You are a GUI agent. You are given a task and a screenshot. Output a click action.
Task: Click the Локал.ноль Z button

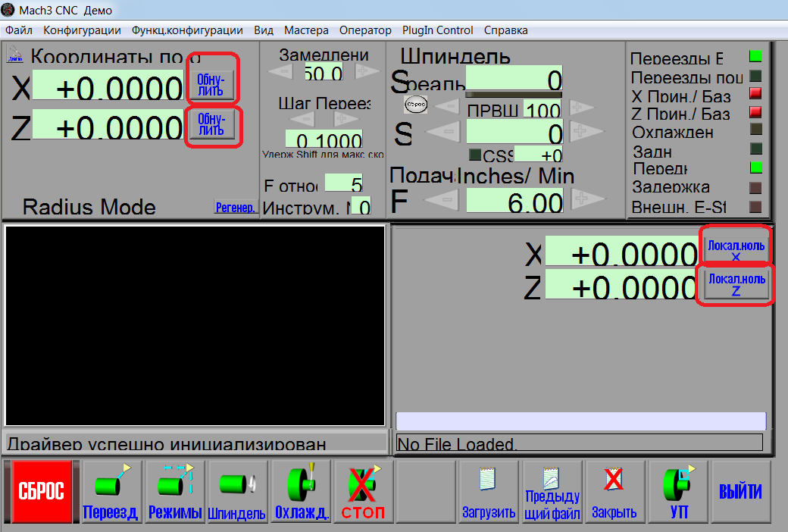[736, 284]
